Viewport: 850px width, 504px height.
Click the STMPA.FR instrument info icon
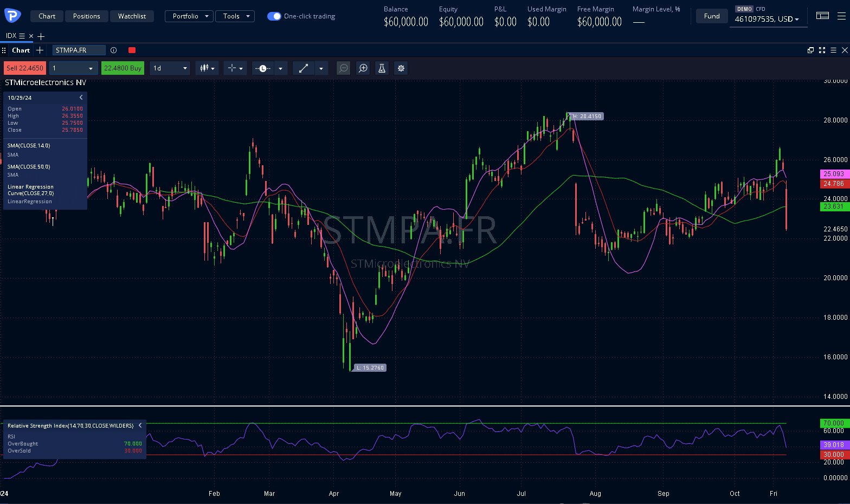click(113, 50)
